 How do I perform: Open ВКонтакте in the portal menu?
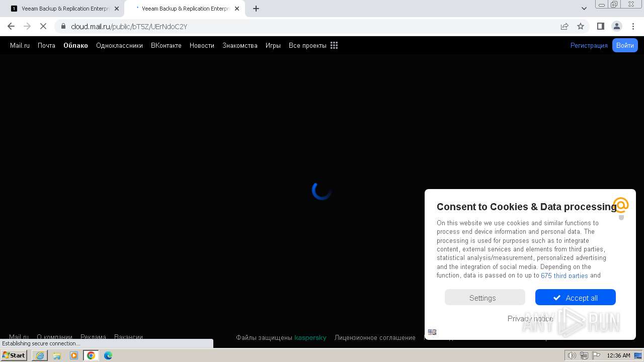[x=166, y=45]
